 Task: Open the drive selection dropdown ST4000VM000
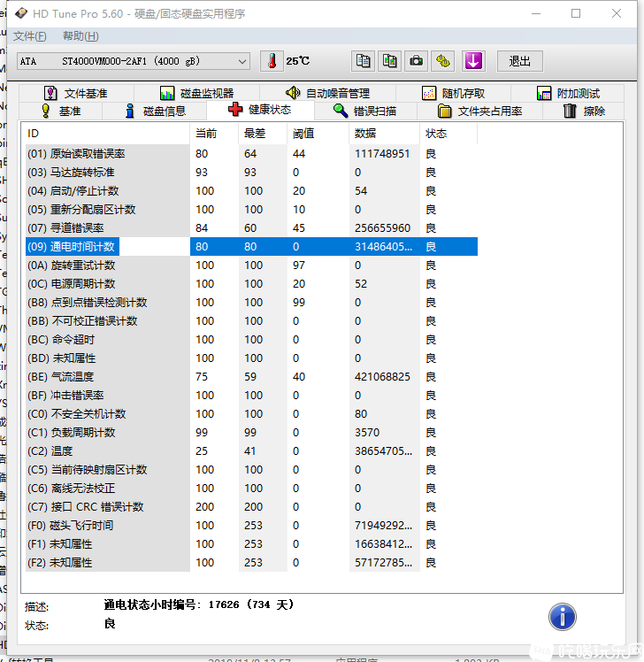point(134,61)
